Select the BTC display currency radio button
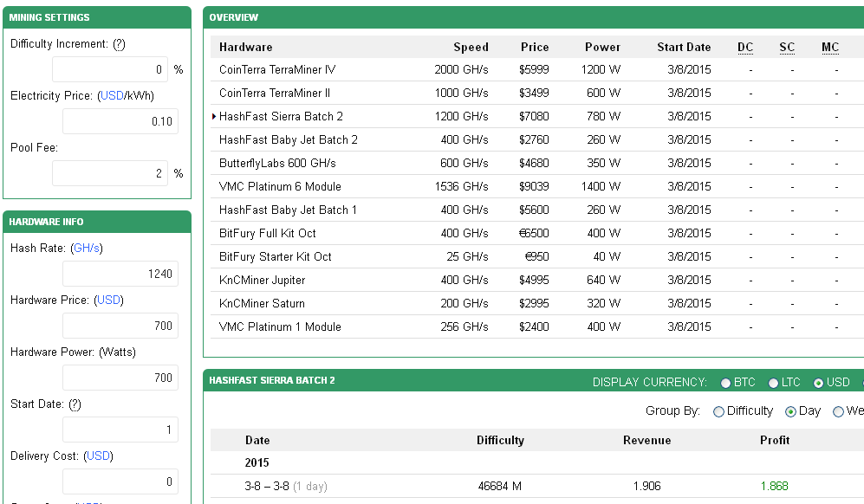Image resolution: width=864 pixels, height=504 pixels. coord(725,383)
